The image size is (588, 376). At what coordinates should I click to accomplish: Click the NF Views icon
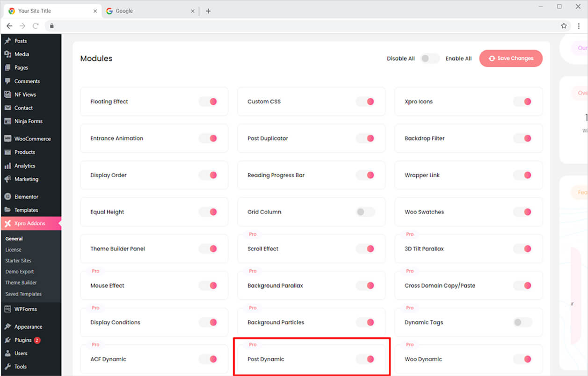click(x=7, y=94)
